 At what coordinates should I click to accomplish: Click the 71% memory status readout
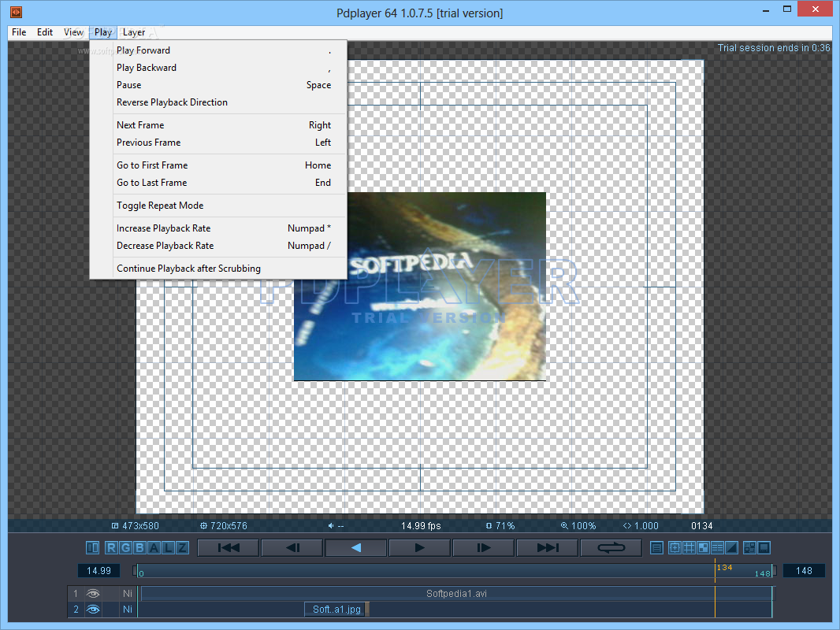click(x=500, y=526)
